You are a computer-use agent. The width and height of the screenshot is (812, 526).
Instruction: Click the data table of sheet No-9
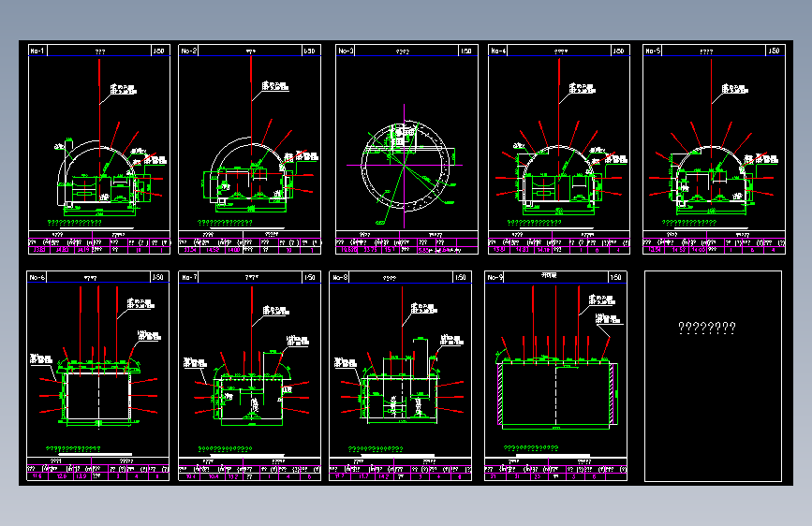555,469
